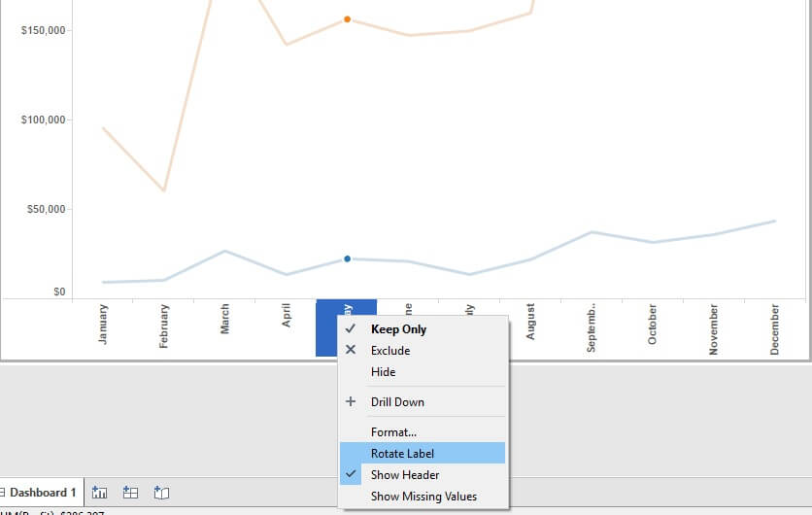Select the December axis label
This screenshot has width=812, height=515.
775,329
